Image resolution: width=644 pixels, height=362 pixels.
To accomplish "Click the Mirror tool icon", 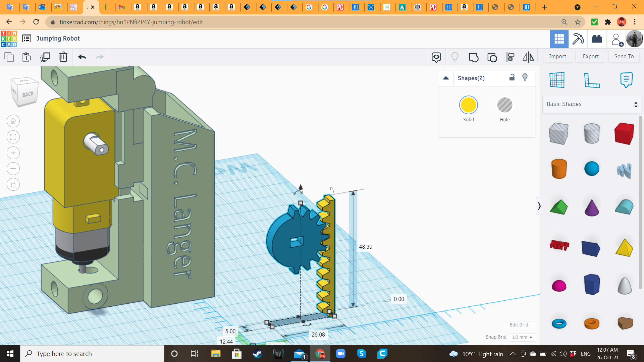I will [x=528, y=57].
